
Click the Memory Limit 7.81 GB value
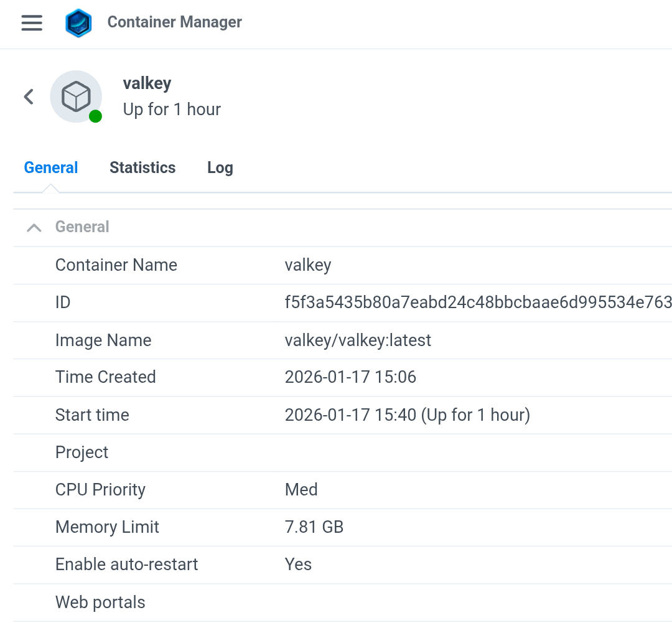[314, 527]
